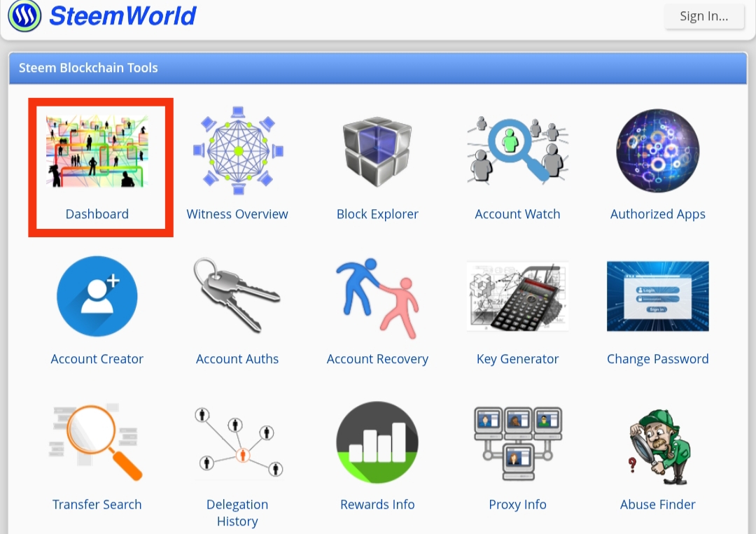Open the Block Explorer cube icon

pos(377,151)
